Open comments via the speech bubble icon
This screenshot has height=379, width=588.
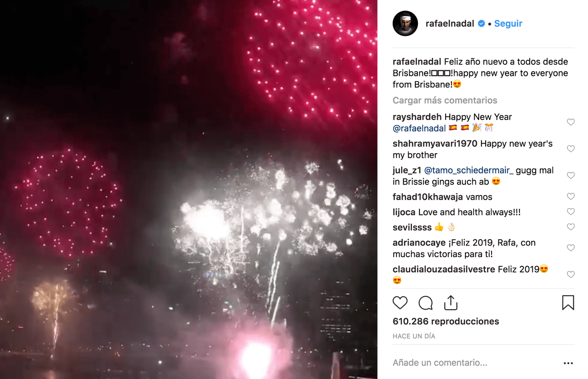click(x=425, y=303)
